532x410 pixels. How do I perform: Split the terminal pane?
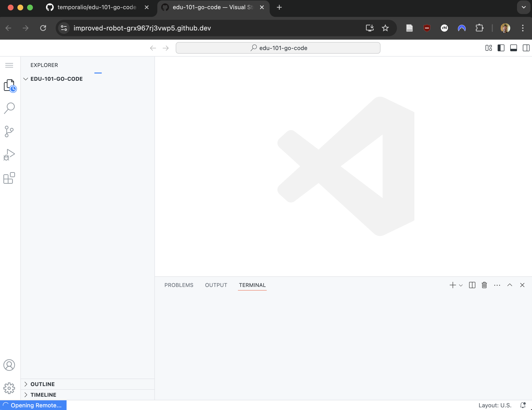pos(472,285)
